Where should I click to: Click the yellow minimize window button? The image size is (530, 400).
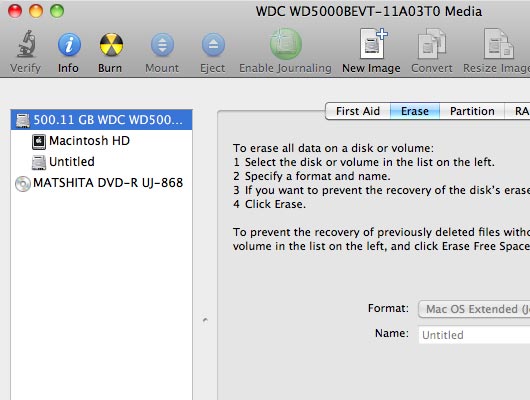point(36,11)
